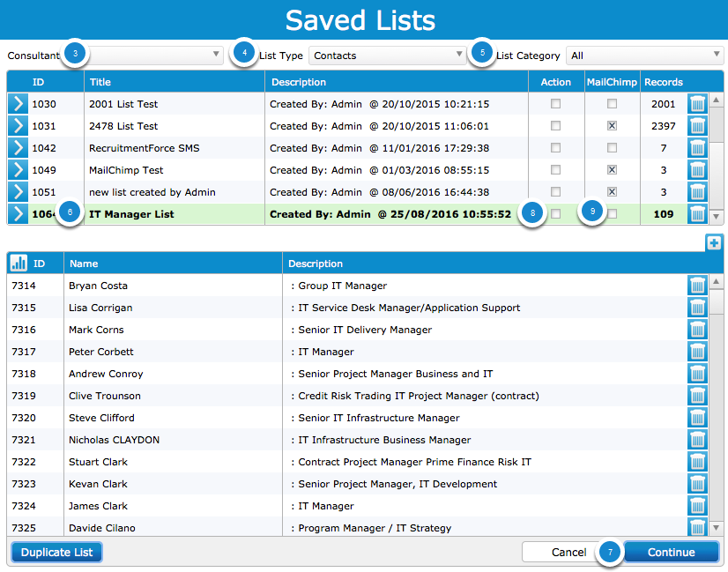Click down arrow of contacts table scrollbar

(716, 527)
